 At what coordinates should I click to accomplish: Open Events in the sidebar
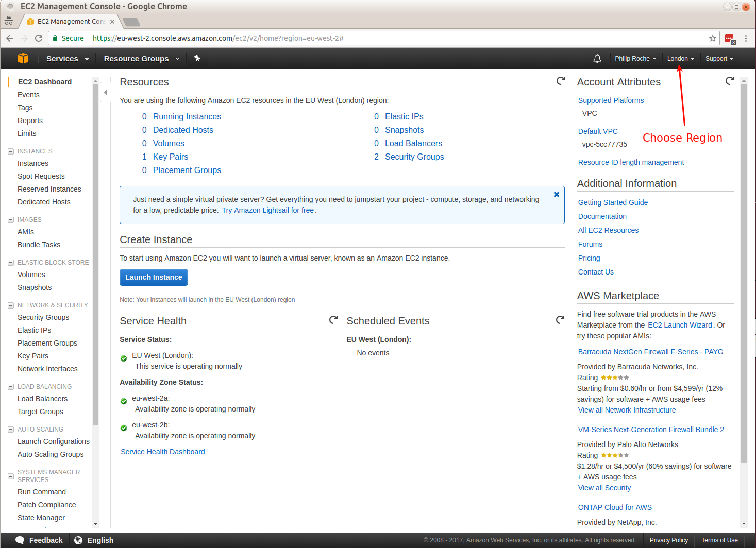pyautogui.click(x=28, y=95)
